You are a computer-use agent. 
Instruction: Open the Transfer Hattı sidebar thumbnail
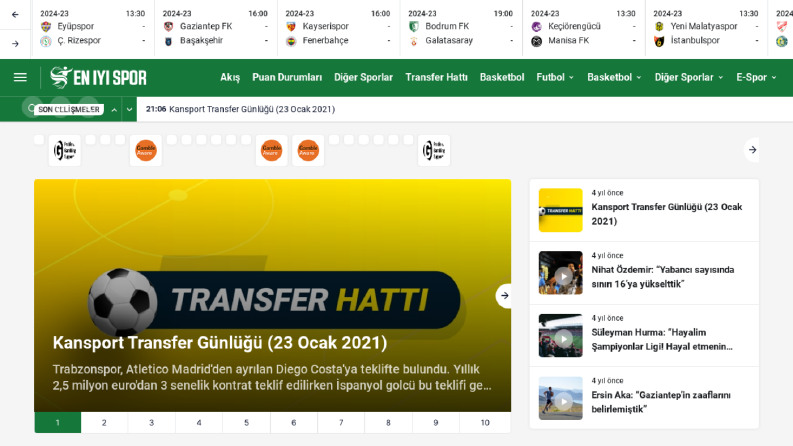[561, 210]
